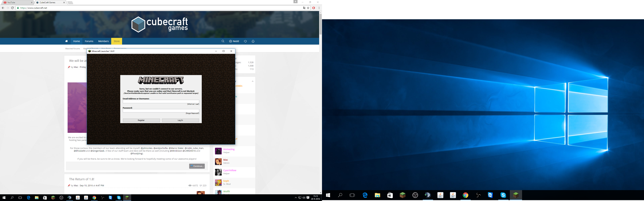Click Mac's avatar in the staff list
This screenshot has width=644, height=201.
click(218, 161)
